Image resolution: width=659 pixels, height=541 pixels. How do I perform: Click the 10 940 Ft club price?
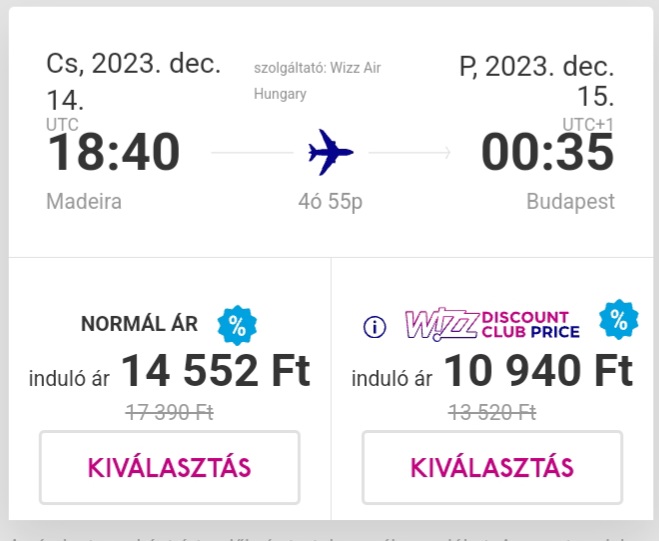coord(538,370)
